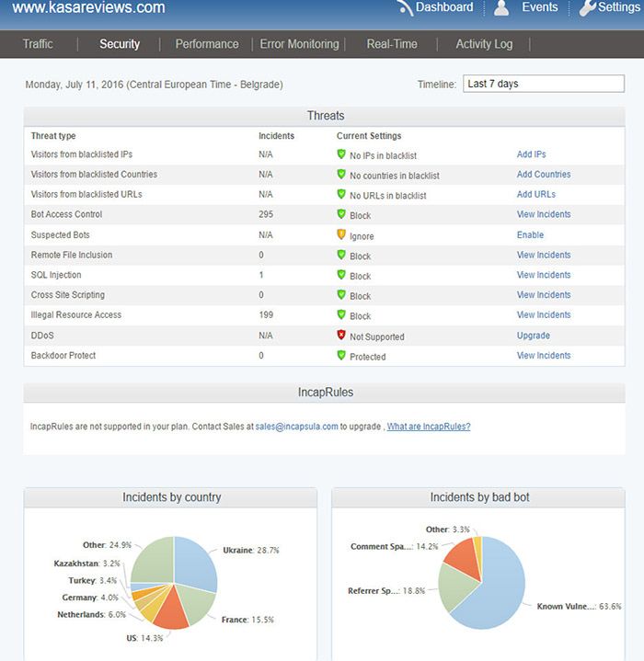Click yellow shield for Suspected Bots
This screenshot has height=661, width=644.
(x=341, y=235)
